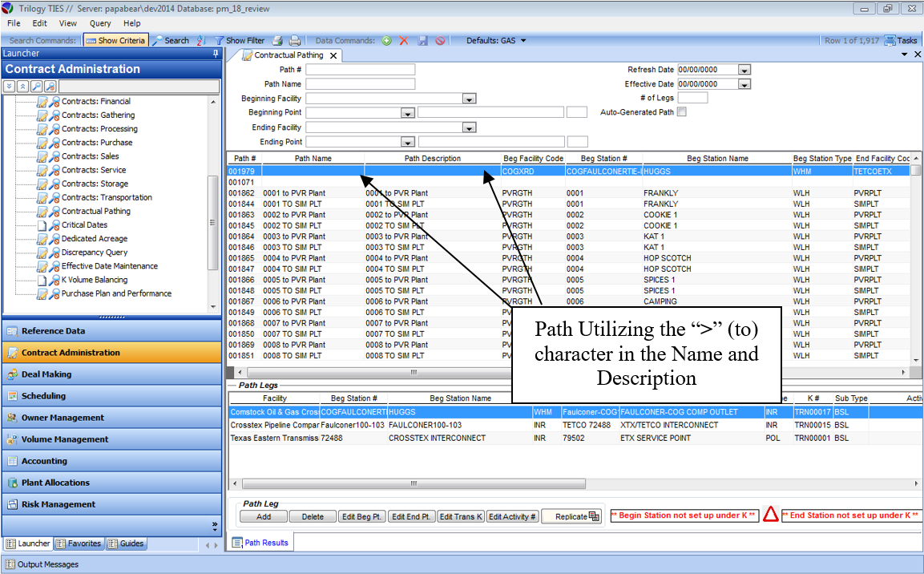Click the sort A-Z icon in toolbar
Image resolution: width=924 pixels, height=574 pixels.
tap(200, 40)
